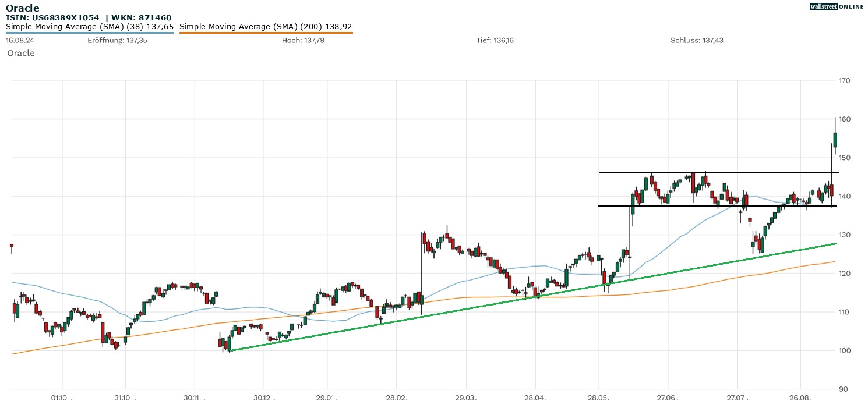Click the green ascending trend line
Image resolution: width=868 pixels, height=401 pixels.
tap(533, 297)
